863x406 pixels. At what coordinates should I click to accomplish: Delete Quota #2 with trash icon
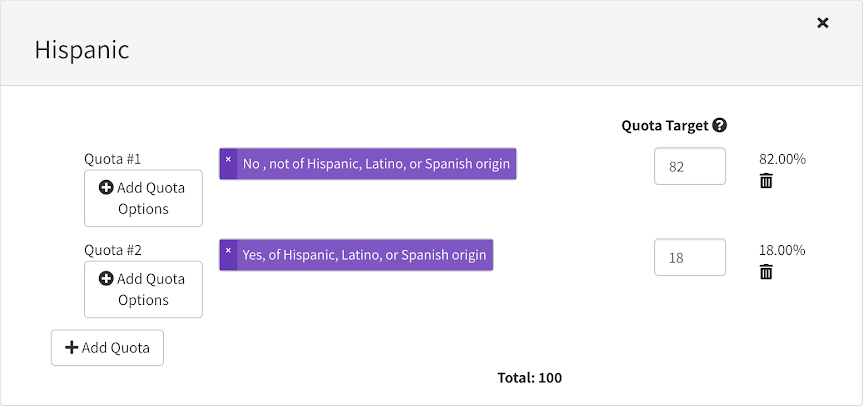click(766, 272)
